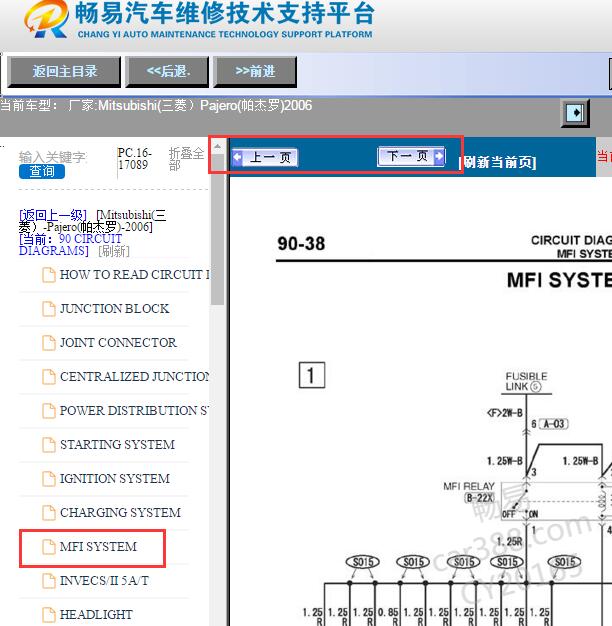Click the CHARGING SYSTEM document icon

click(49, 512)
